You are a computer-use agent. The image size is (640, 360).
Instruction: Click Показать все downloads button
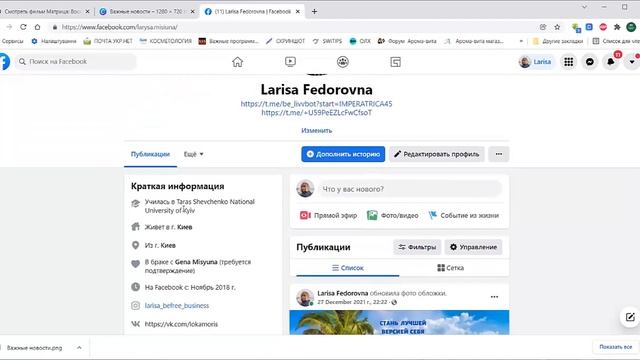pyautogui.click(x=616, y=347)
